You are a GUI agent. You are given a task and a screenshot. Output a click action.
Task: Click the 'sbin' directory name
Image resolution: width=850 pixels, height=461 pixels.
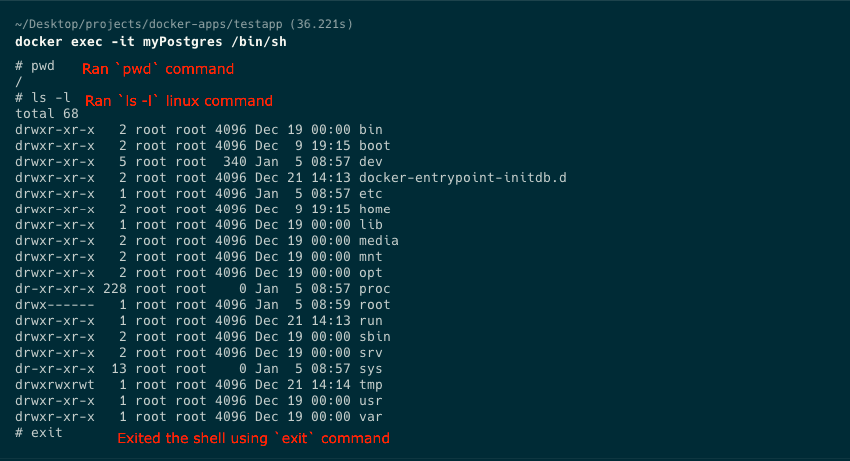pyautogui.click(x=374, y=337)
